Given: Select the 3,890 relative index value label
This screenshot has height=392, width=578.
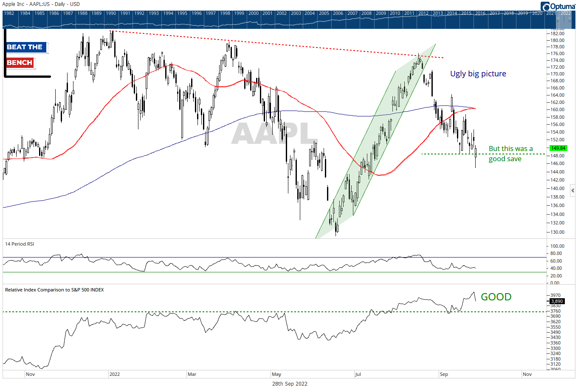Looking at the screenshot, I should pyautogui.click(x=556, y=301).
